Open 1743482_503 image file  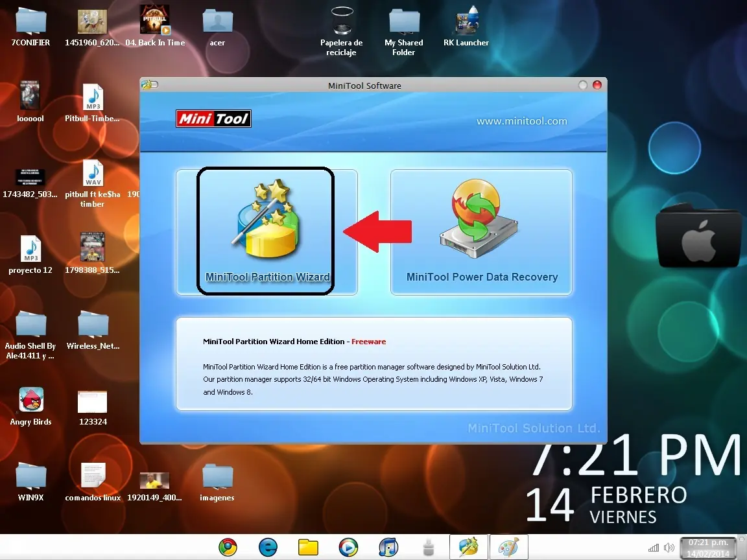point(30,183)
